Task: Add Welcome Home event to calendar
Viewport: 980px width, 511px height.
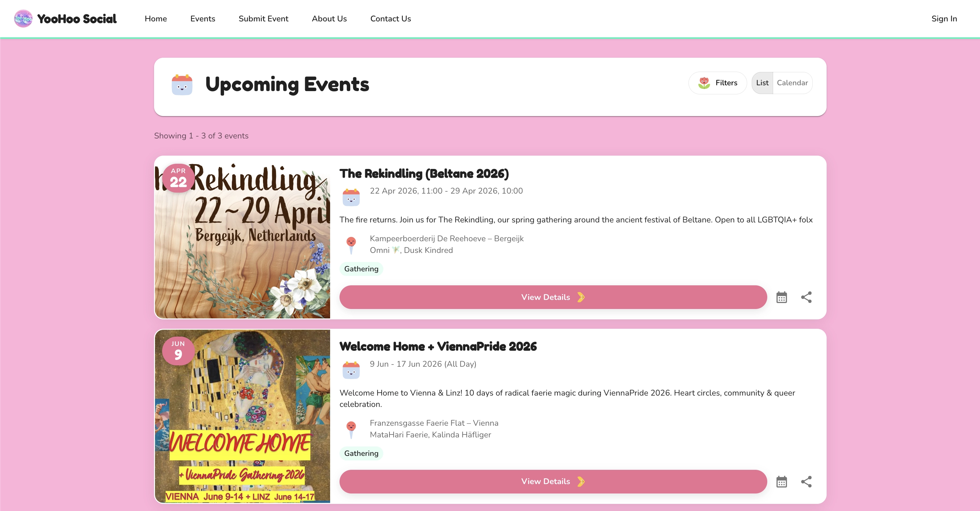Action: [x=782, y=482]
